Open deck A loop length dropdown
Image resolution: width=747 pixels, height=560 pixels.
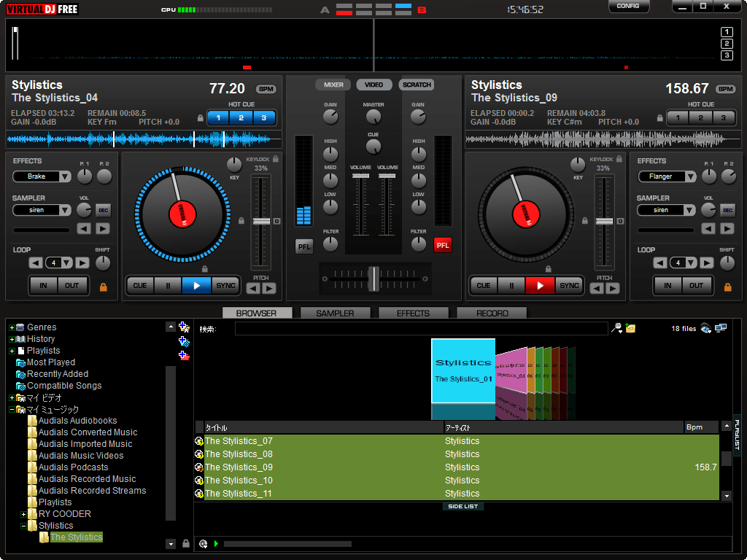66,262
